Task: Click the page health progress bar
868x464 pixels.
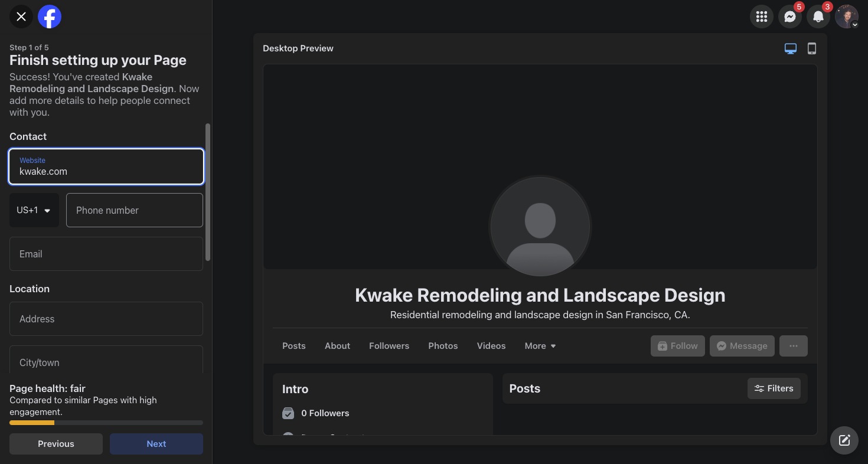Action: pyautogui.click(x=106, y=423)
